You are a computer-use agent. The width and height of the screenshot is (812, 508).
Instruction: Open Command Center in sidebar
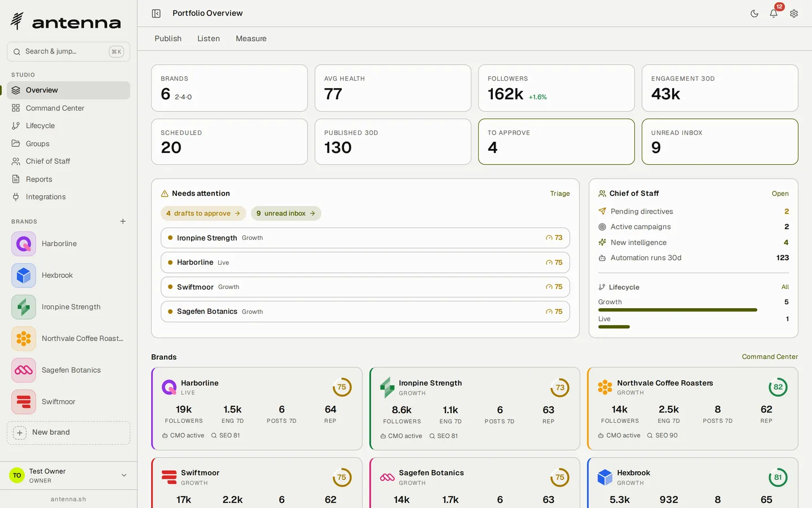tap(68, 108)
